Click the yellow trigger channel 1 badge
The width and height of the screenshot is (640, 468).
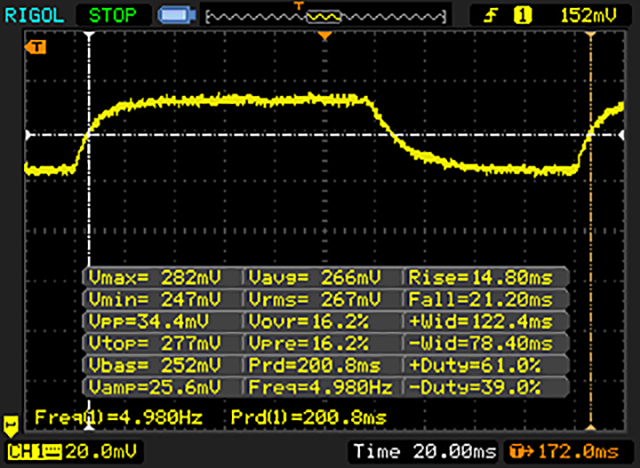522,16
